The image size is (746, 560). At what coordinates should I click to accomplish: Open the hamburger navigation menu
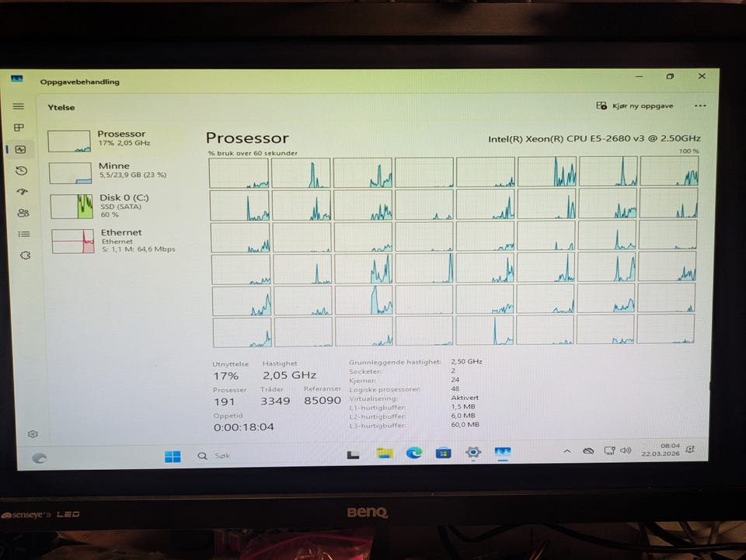(18, 106)
